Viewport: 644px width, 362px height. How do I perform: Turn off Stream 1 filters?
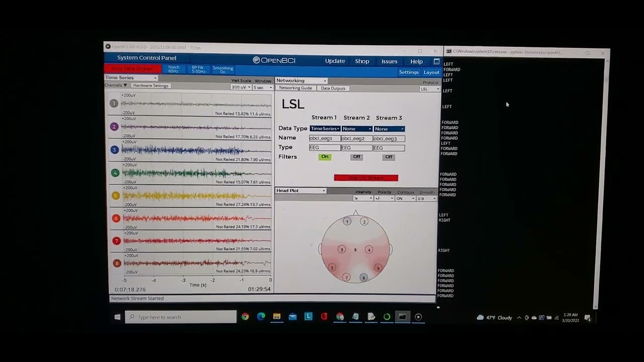[x=325, y=157]
